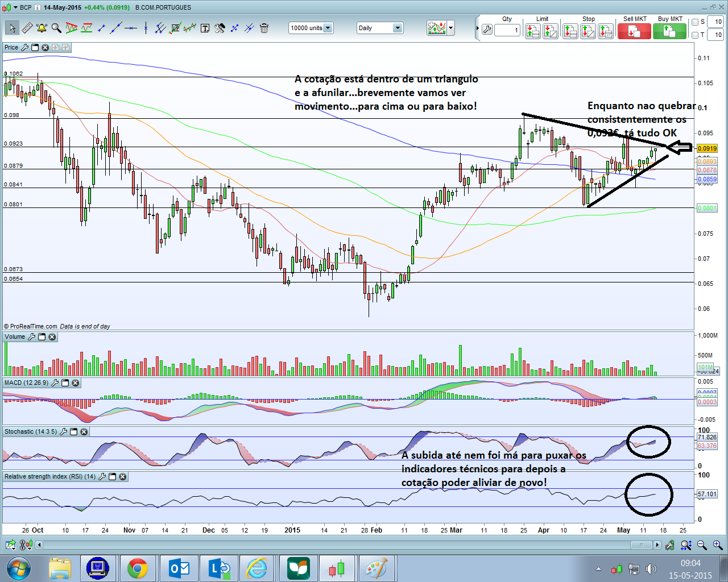The image size is (728, 582).
Task: Detach the RSI panel window icon
Action: point(113,477)
